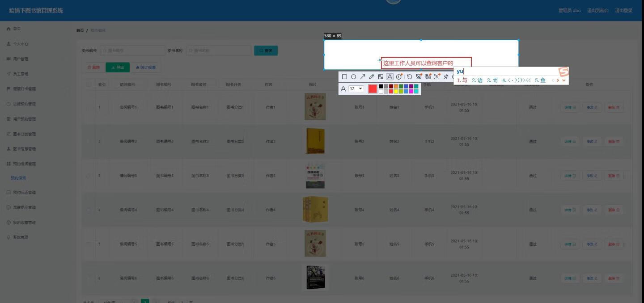Pick the black color swatch
The image size is (644, 303).
tap(381, 86)
